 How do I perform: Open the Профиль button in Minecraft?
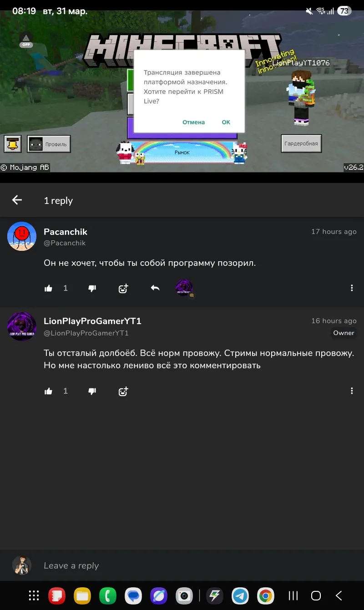pyautogui.click(x=49, y=144)
